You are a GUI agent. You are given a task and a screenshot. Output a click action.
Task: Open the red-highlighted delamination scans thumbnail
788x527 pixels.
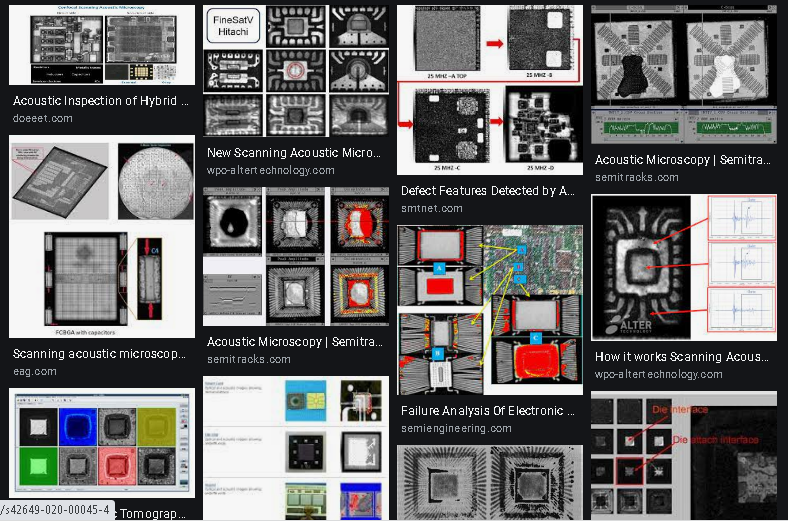pyautogui.click(x=296, y=256)
